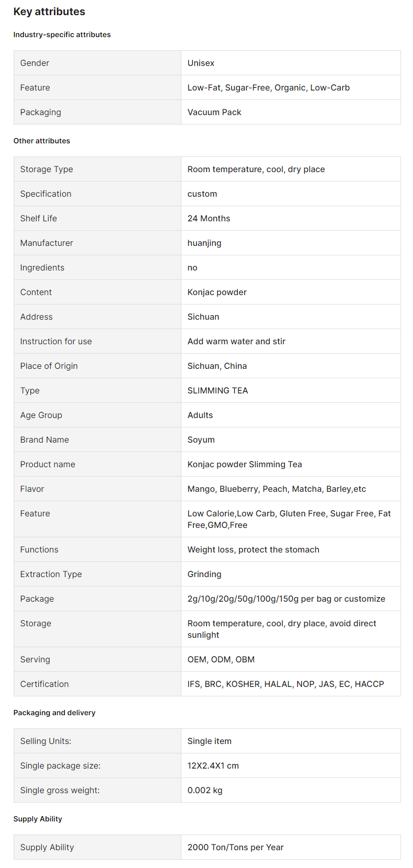Click the Sichuan, China origin value
This screenshot has width=413, height=868.
coord(217,366)
